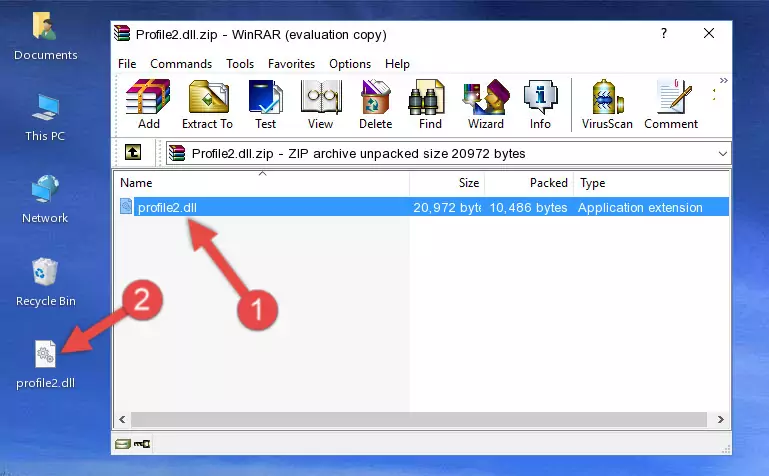This screenshot has width=769, height=476.
Task: Close the WinRAR window
Action: (709, 33)
